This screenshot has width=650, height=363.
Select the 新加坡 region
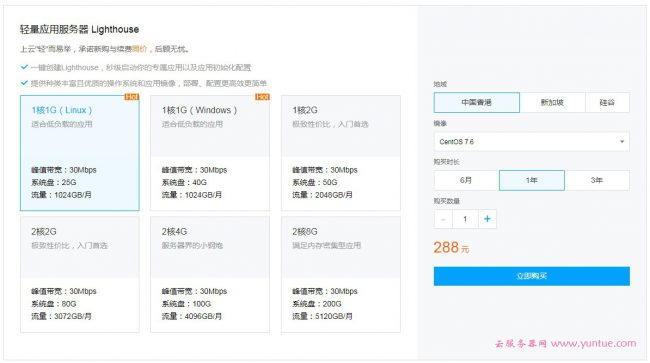pyautogui.click(x=552, y=102)
